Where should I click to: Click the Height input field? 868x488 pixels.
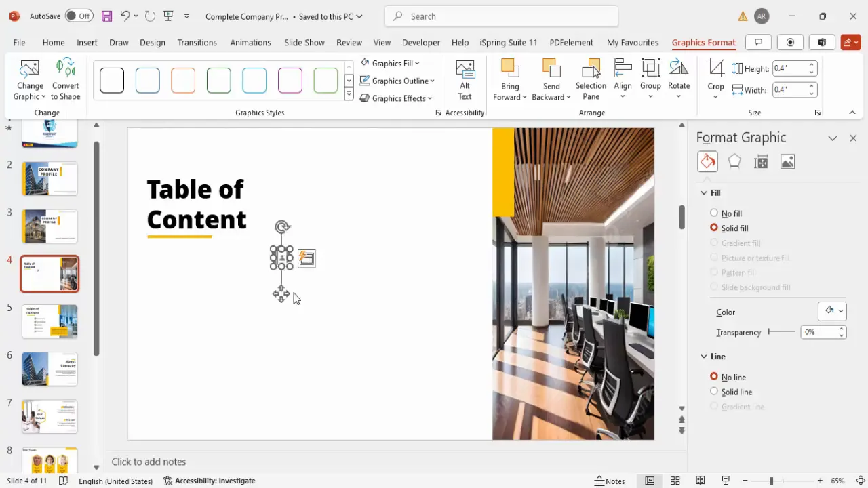point(790,68)
